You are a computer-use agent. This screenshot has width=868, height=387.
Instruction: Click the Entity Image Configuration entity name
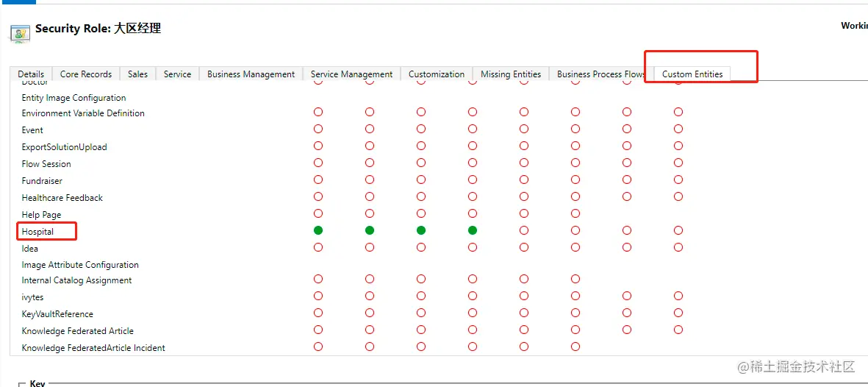point(73,98)
